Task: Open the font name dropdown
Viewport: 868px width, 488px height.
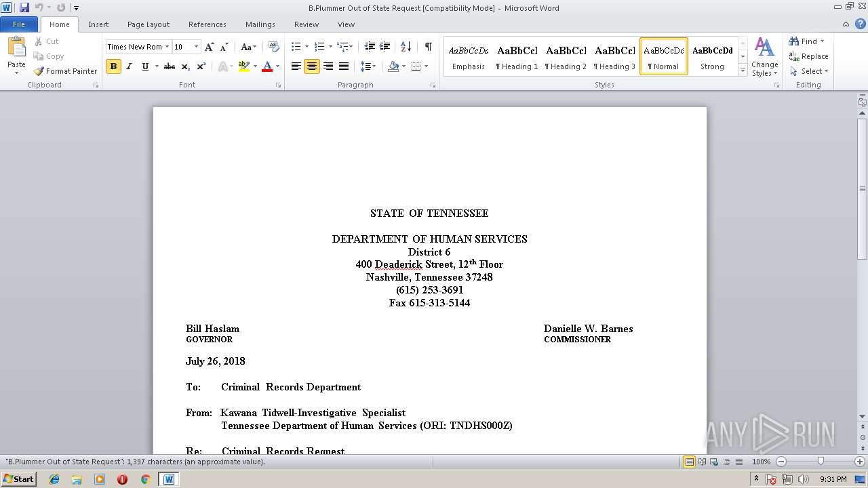Action: click(x=167, y=47)
